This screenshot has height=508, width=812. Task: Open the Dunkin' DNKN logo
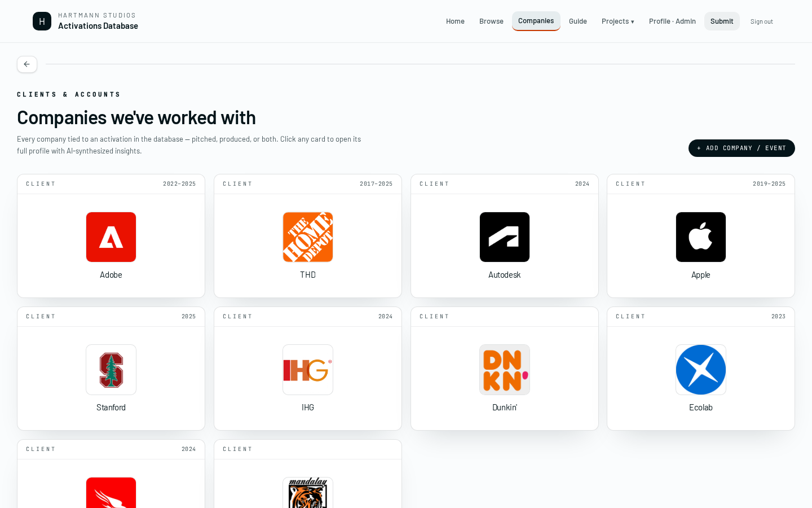(505, 370)
